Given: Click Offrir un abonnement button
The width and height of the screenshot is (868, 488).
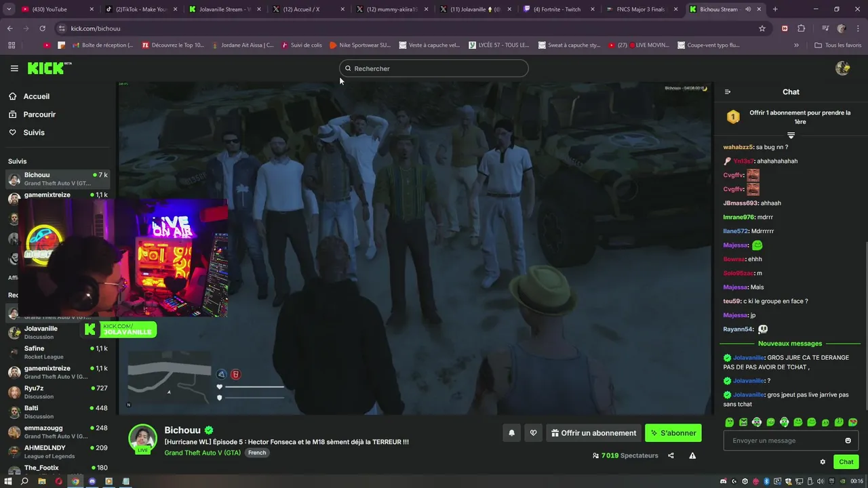Looking at the screenshot, I should point(593,433).
